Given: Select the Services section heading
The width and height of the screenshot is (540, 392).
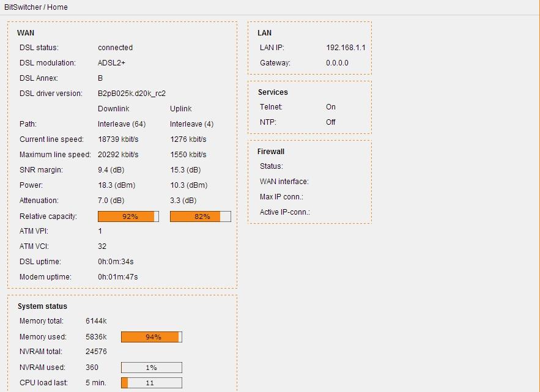Looking at the screenshot, I should [273, 92].
